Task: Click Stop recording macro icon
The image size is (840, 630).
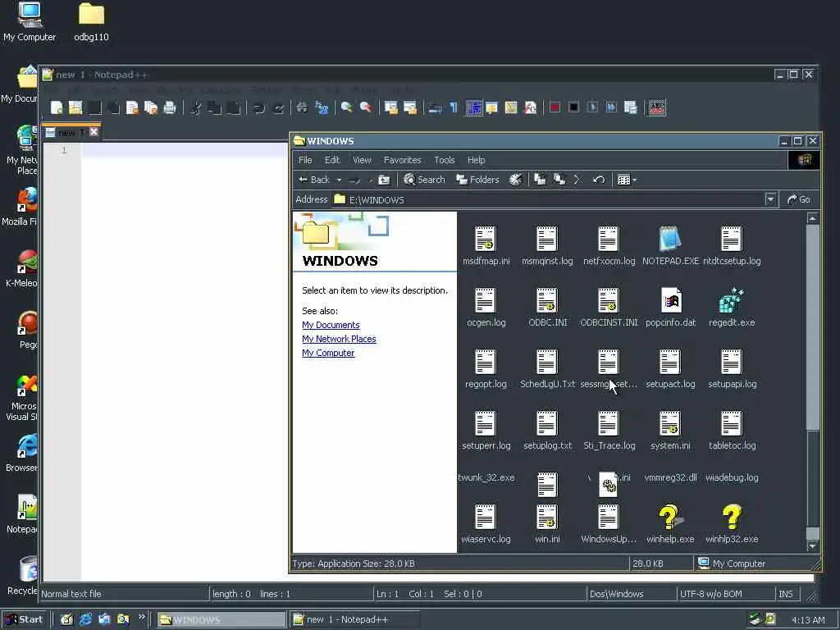Action: click(573, 107)
